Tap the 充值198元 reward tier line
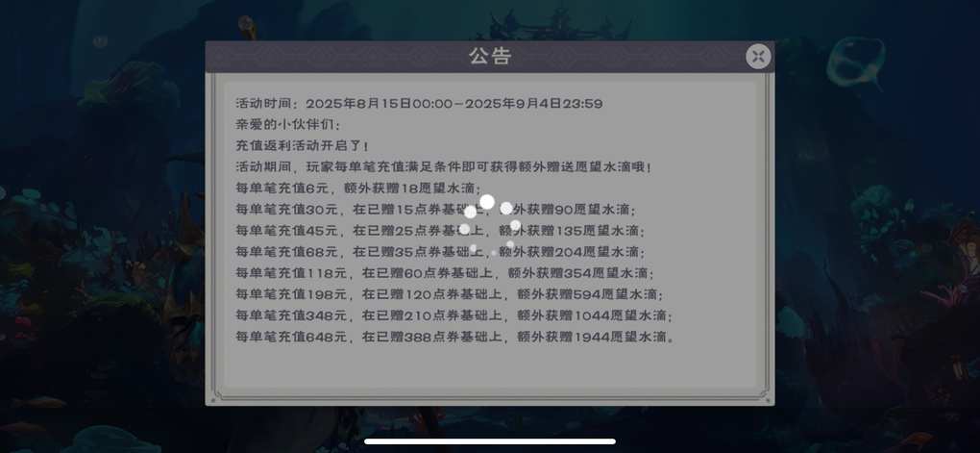The height and width of the screenshot is (453, 980). coord(450,294)
